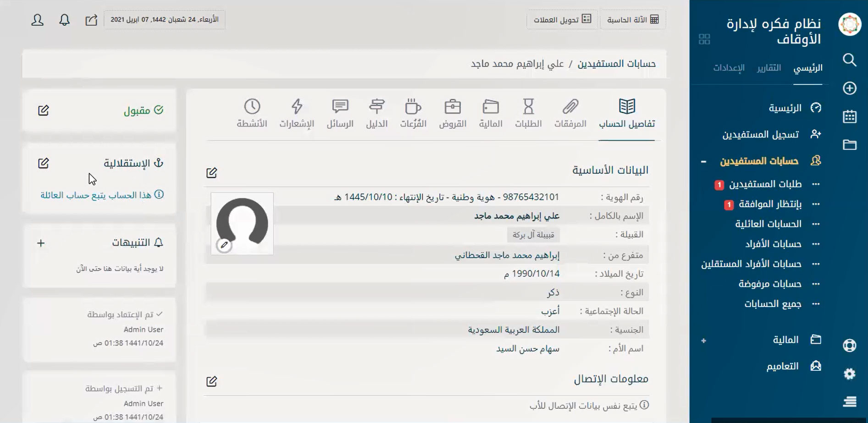Click the edit icon next to مقبول status
This screenshot has width=868, height=423.
click(x=44, y=110)
